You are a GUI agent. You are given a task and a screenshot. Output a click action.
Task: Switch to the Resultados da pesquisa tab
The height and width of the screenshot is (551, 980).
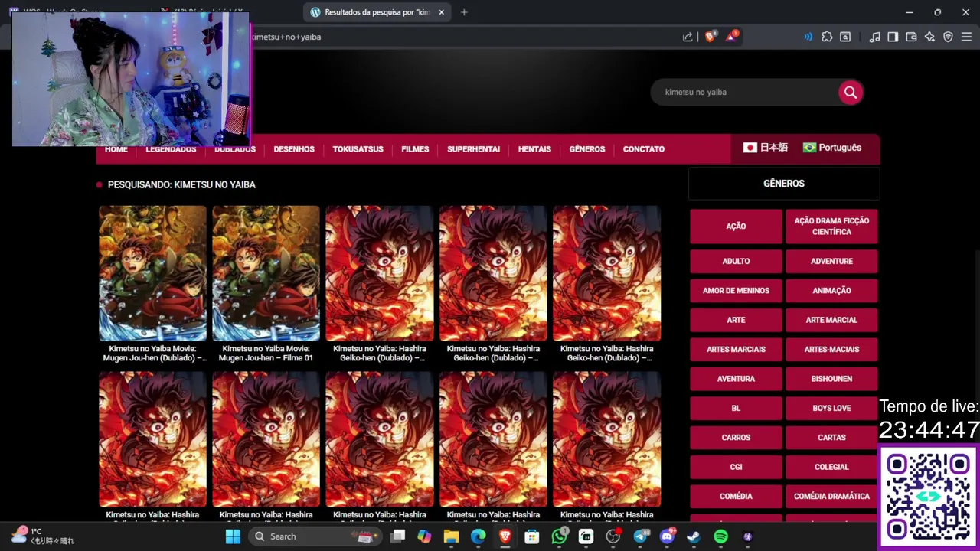377,12
